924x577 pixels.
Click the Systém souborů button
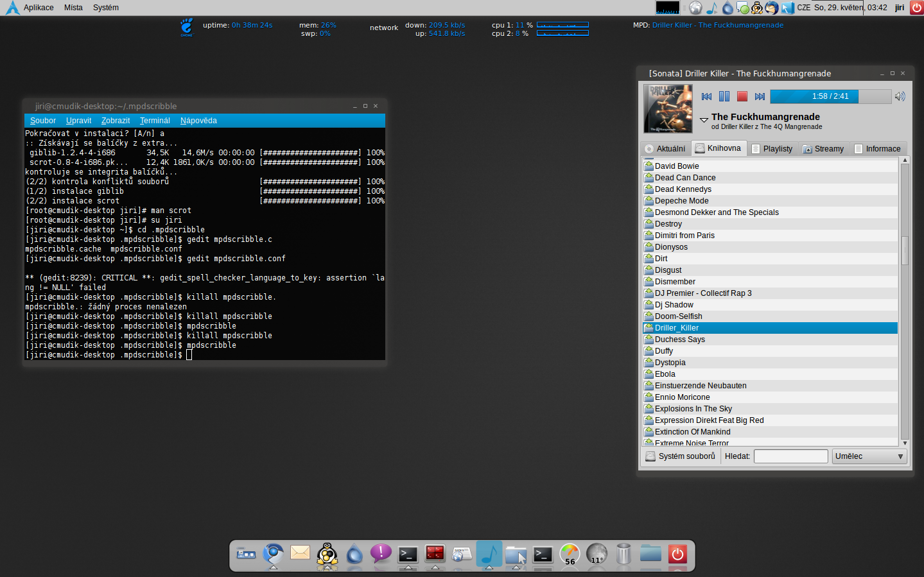(x=680, y=456)
